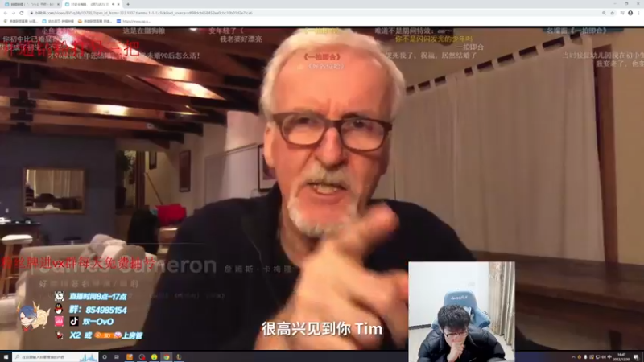This screenshot has height=362, width=644.
Task: Show hidden system tray icons
Action: (x=573, y=357)
